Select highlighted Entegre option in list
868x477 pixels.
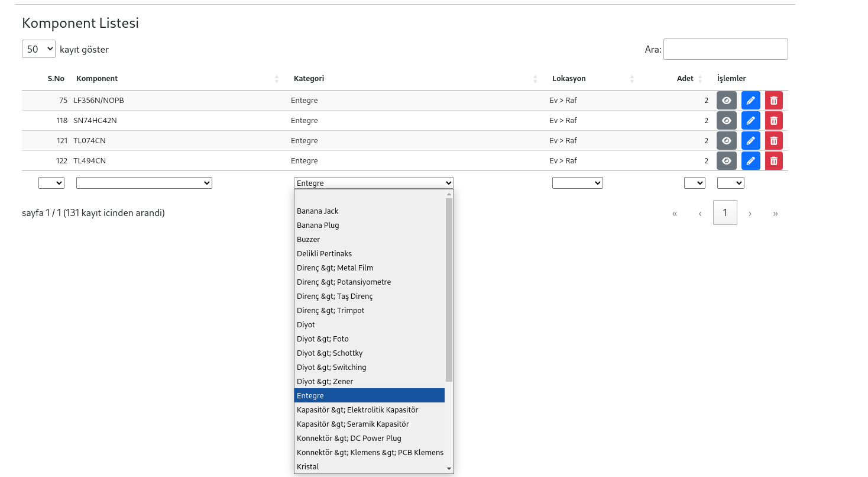click(370, 396)
